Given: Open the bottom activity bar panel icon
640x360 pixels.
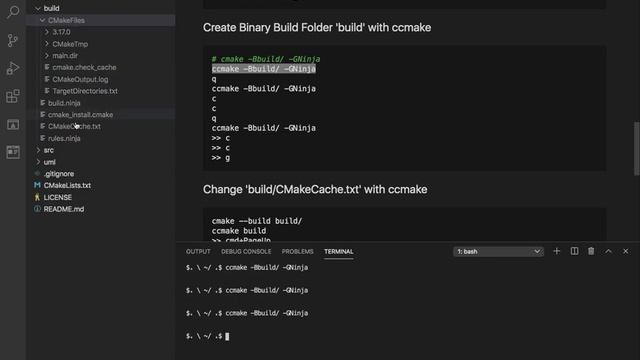Looking at the screenshot, I should point(13,152).
